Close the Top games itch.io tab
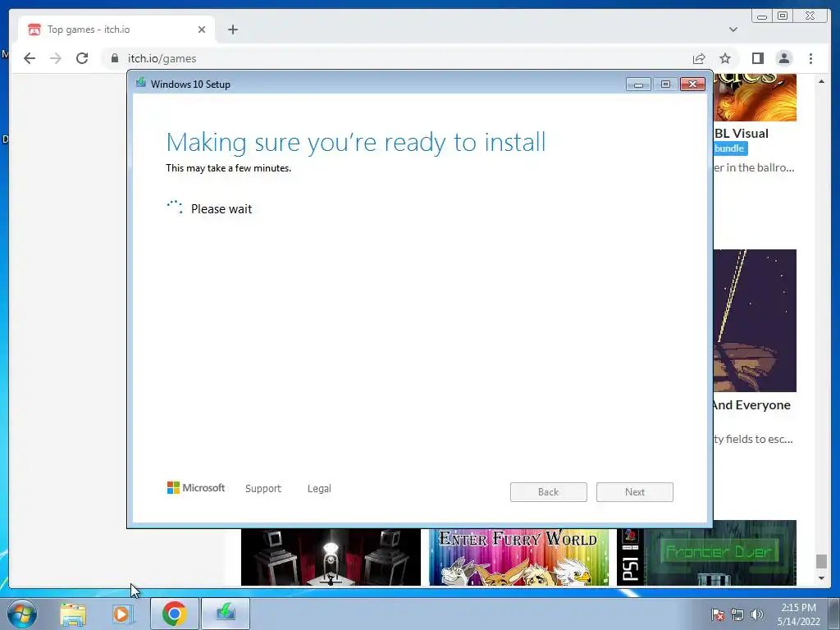This screenshot has height=630, width=840. point(202,30)
